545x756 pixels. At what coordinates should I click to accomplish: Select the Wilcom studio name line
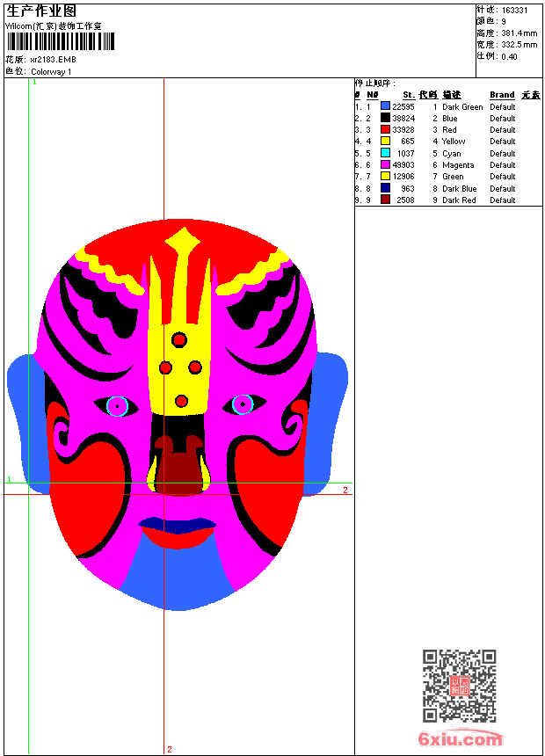[53, 26]
